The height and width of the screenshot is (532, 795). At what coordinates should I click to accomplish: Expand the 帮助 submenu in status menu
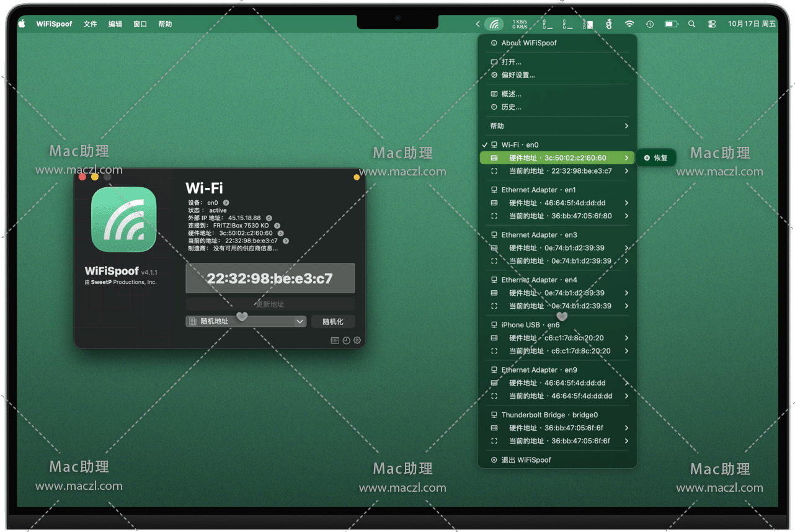558,126
